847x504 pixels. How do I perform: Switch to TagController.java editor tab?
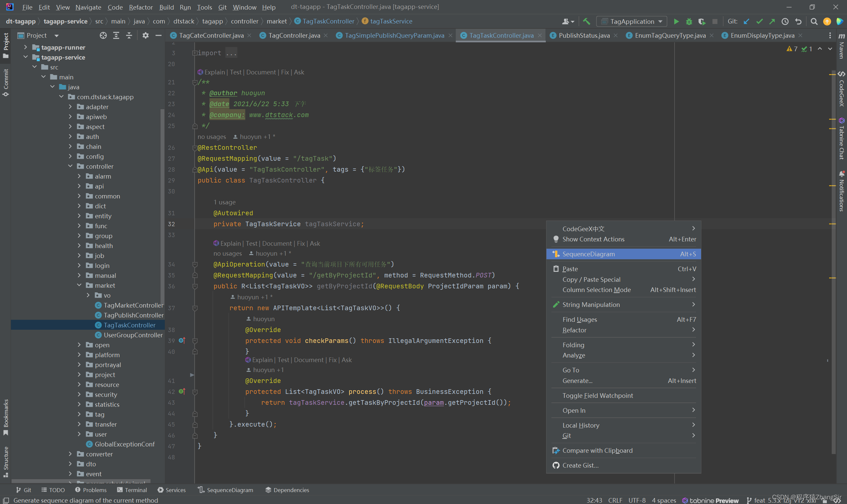[294, 35]
